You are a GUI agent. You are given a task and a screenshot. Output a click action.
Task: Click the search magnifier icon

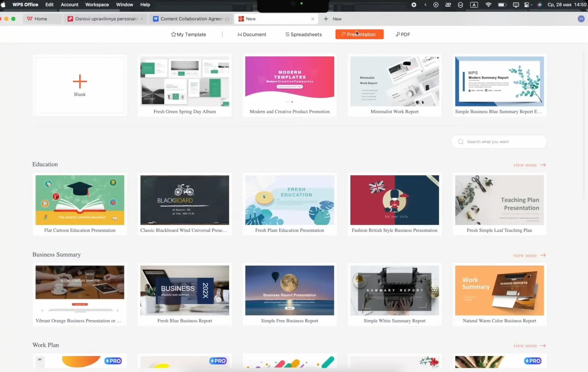pyautogui.click(x=461, y=142)
